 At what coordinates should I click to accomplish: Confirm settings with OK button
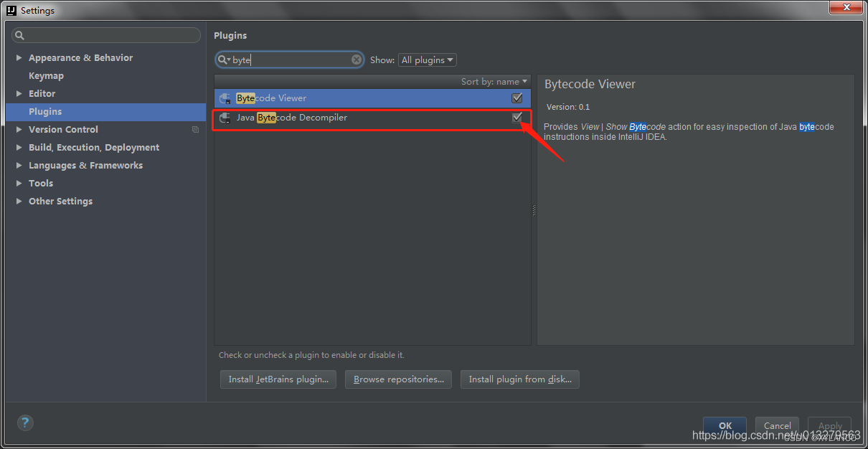click(x=725, y=425)
